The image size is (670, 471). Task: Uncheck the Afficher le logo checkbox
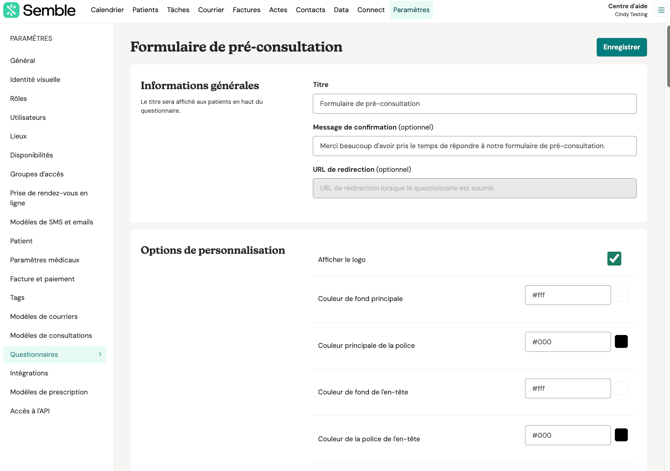point(614,259)
